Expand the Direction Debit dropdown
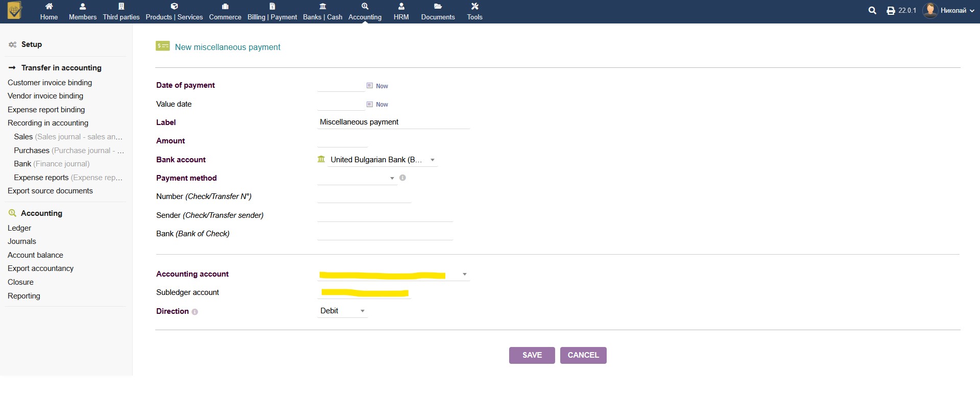This screenshot has height=397, width=980. (362, 311)
